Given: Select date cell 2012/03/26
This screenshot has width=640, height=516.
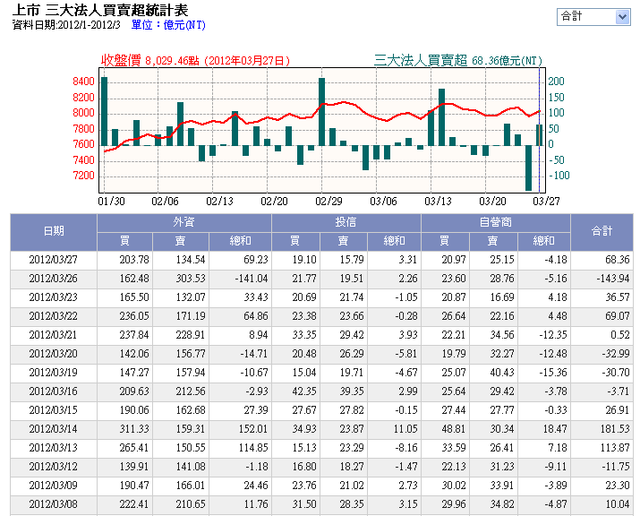Looking at the screenshot, I should coord(53,279).
